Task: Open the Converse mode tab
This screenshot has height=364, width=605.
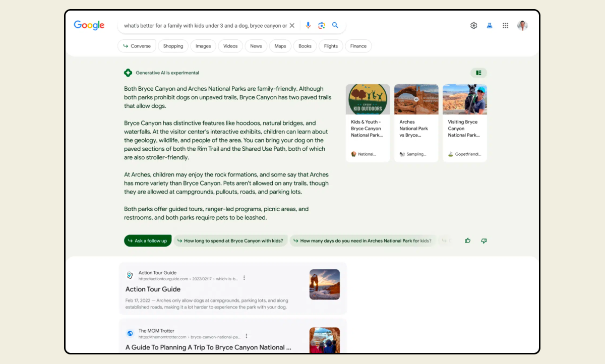Action: pos(137,46)
